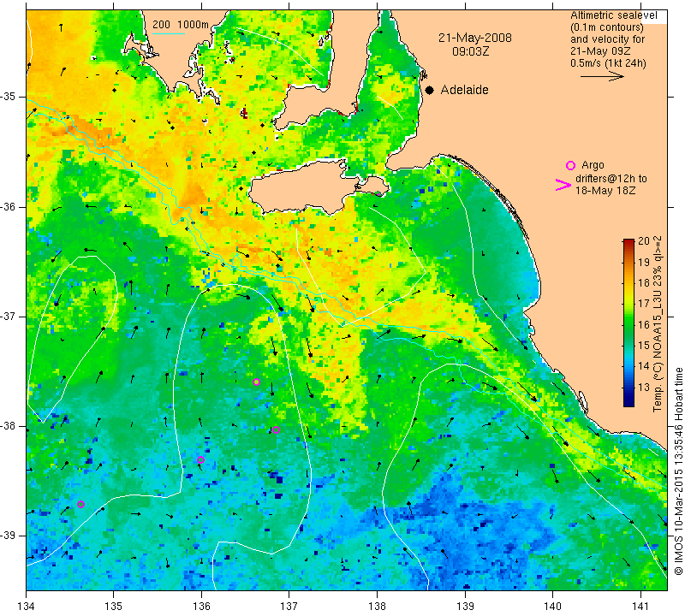Click the longitude axis label '138'

point(377,606)
